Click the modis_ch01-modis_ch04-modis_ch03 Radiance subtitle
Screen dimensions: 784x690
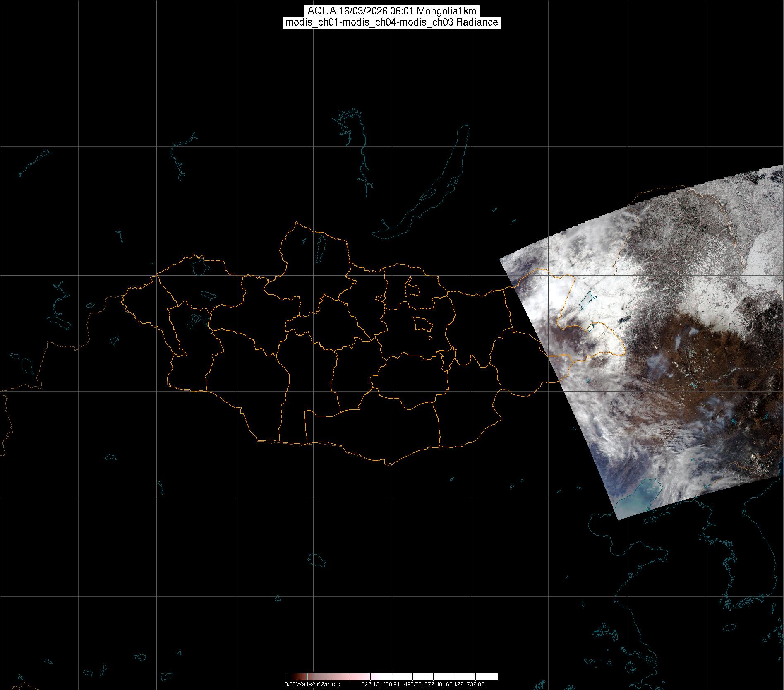tap(392, 22)
